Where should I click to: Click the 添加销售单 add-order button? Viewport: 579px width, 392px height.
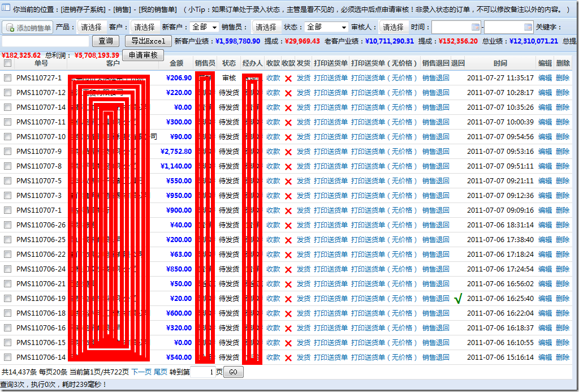pyautogui.click(x=28, y=27)
